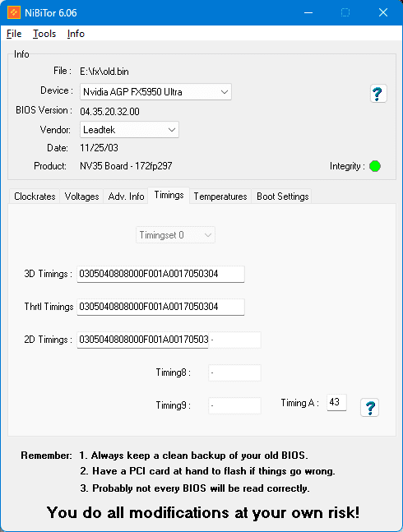Click the date value 11/25/03

pyautogui.click(x=99, y=148)
